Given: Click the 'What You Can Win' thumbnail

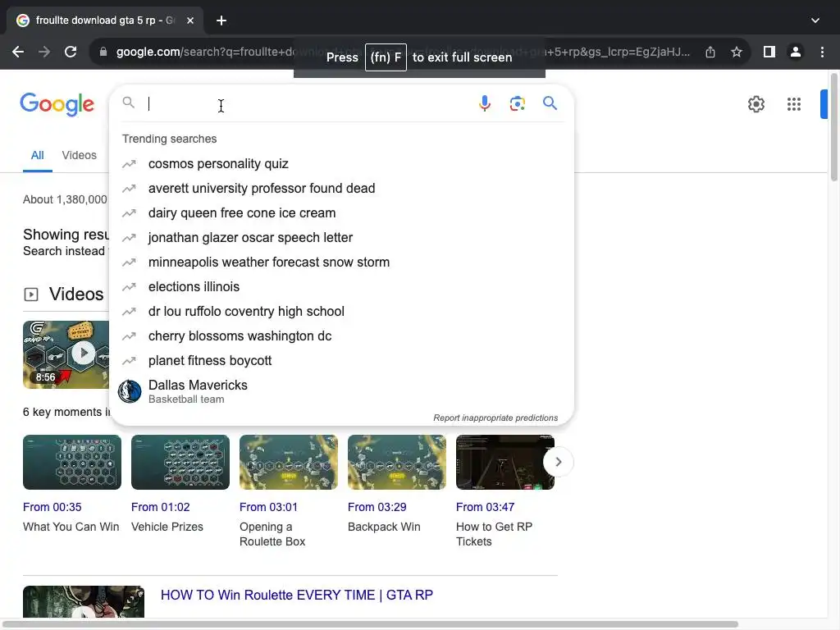Looking at the screenshot, I should pos(72,463).
